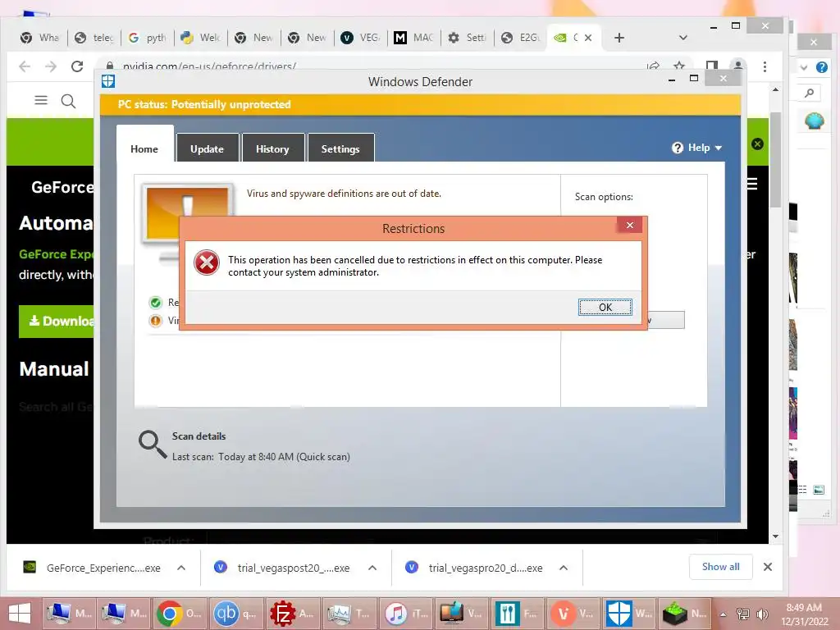The width and height of the screenshot is (840, 630).
Task: Click the network tray icon
Action: (743, 614)
